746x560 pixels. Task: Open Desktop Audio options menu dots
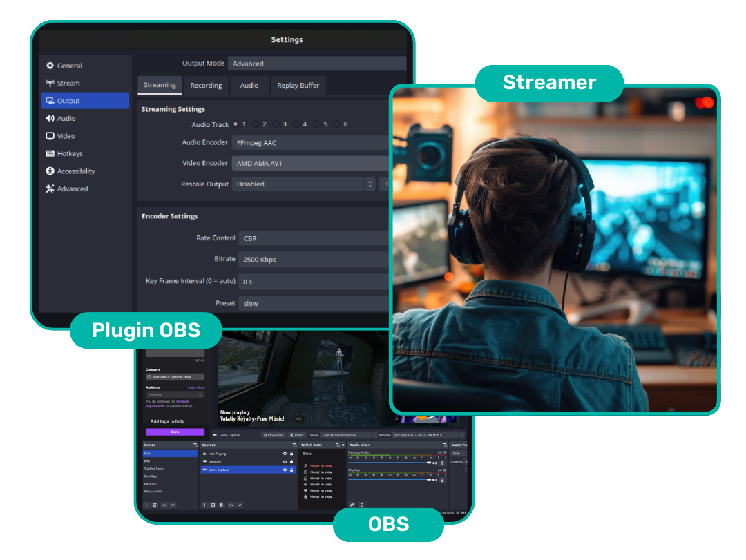(442, 463)
